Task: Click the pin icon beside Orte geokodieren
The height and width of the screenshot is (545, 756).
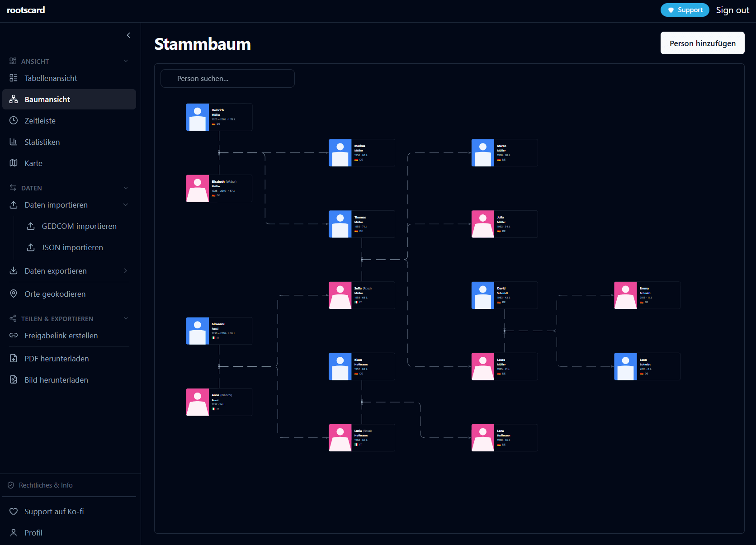Action: 14,294
